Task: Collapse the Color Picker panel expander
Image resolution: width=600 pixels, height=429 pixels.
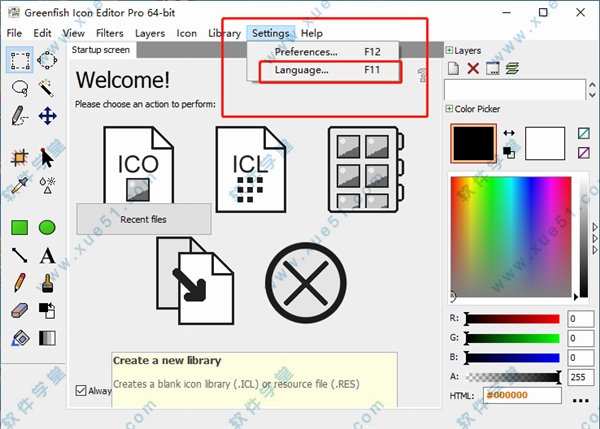Action: point(449,108)
